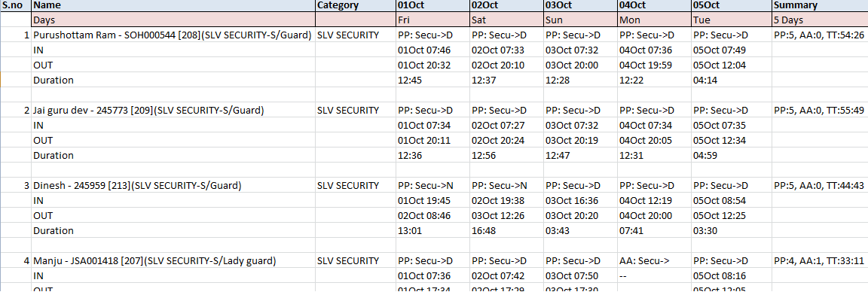
Task: Click Jai guru dev name cell
Action: (173, 110)
